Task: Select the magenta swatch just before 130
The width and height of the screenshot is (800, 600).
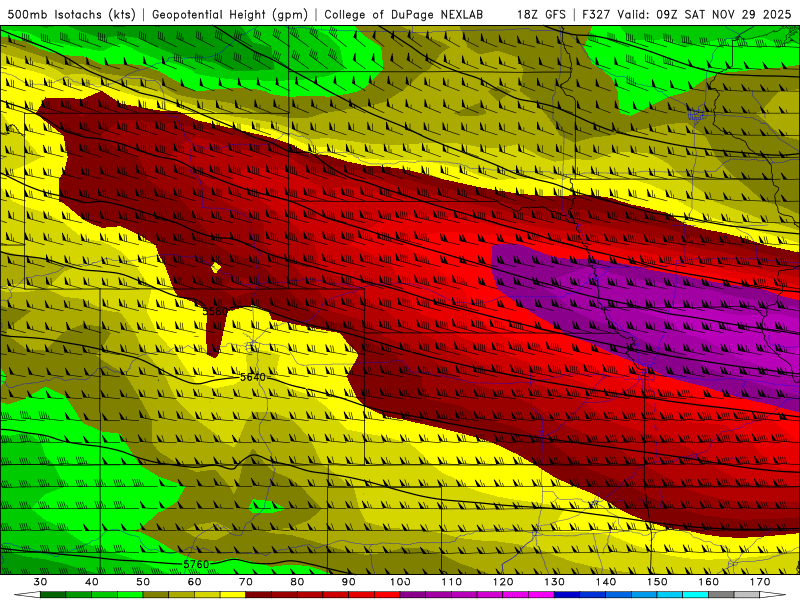Action: (x=542, y=595)
